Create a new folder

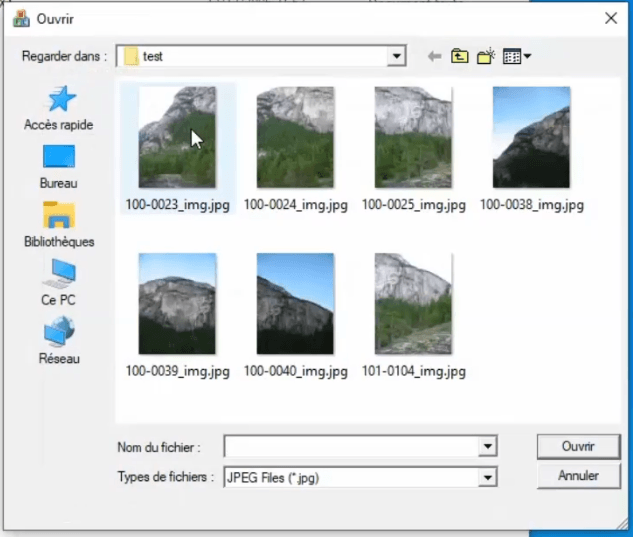(486, 56)
